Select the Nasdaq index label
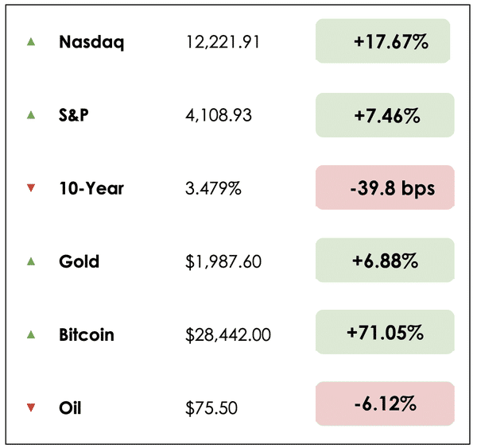This screenshot has width=477, height=448. click(x=91, y=42)
